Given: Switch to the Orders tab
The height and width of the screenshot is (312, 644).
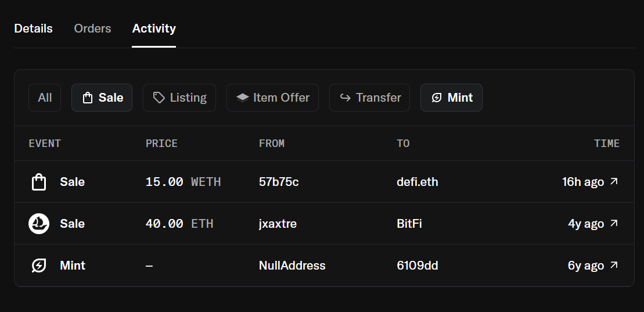Looking at the screenshot, I should point(92,28).
